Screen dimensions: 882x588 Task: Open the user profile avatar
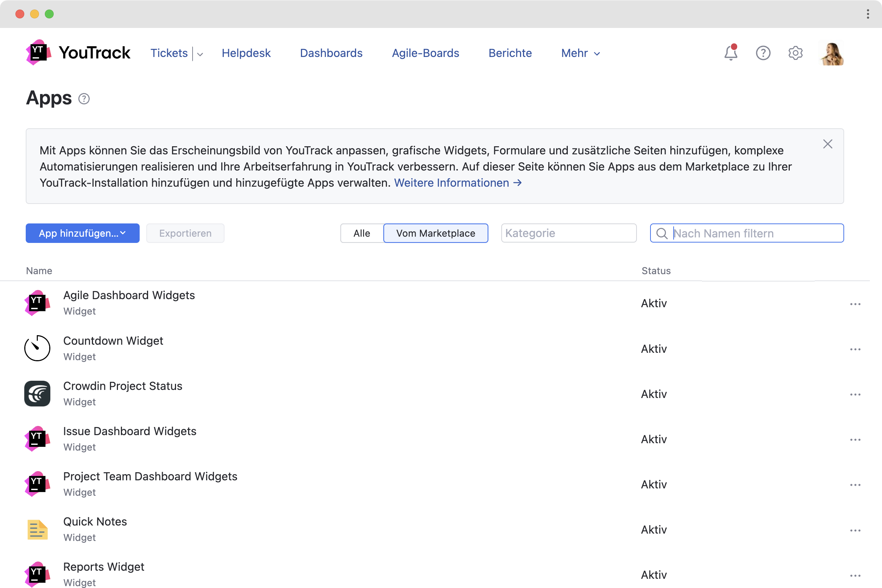[832, 53]
